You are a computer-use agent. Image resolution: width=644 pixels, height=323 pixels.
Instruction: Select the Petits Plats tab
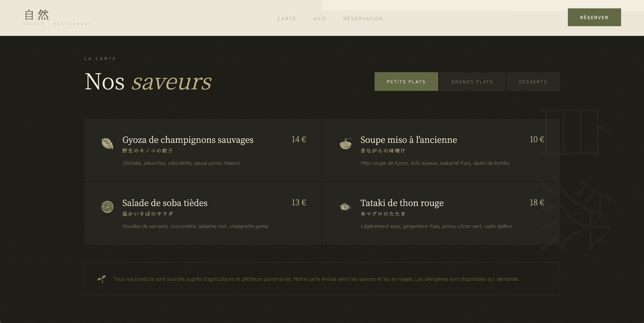point(406,82)
